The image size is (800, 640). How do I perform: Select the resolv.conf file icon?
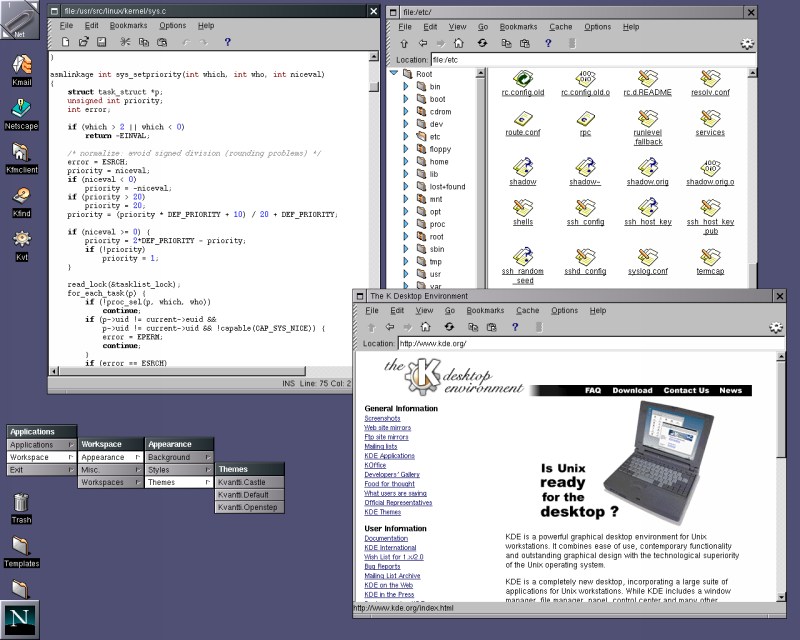710,79
